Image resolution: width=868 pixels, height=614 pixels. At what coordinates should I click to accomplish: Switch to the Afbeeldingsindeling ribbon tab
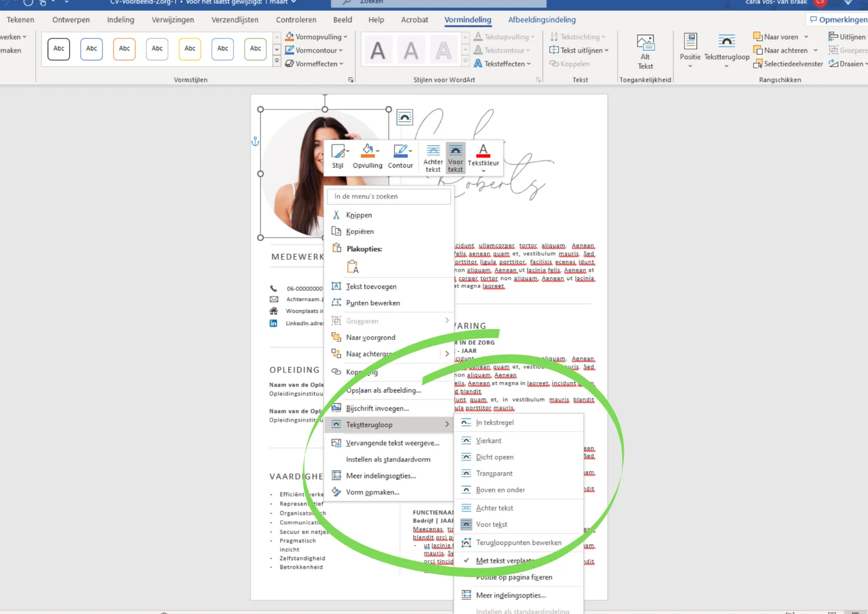pyautogui.click(x=541, y=20)
